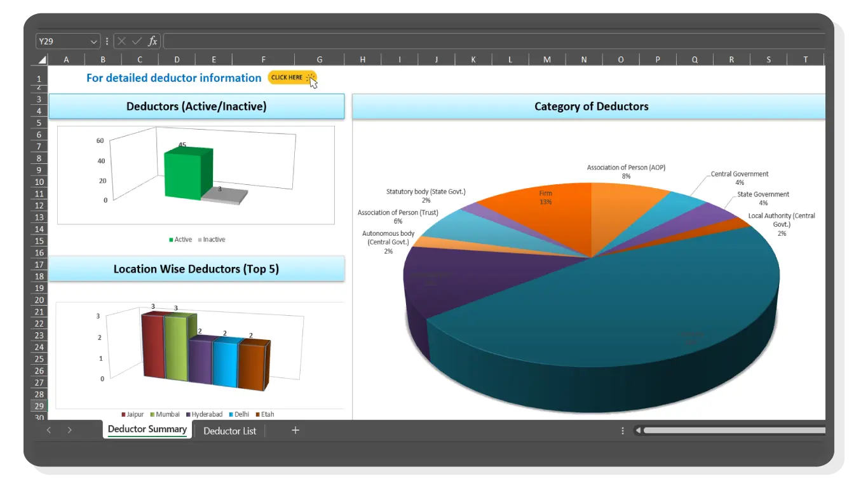Select row 29 header
The height and width of the screenshot is (488, 868).
click(39, 406)
